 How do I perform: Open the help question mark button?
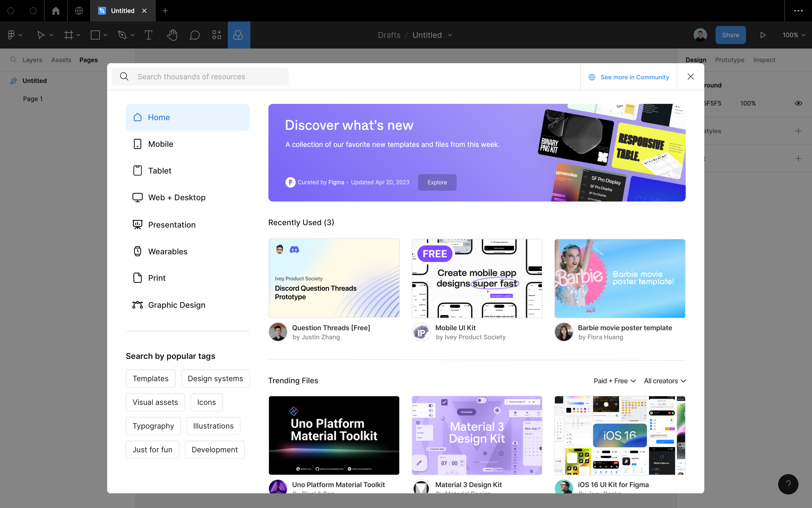coord(788,484)
